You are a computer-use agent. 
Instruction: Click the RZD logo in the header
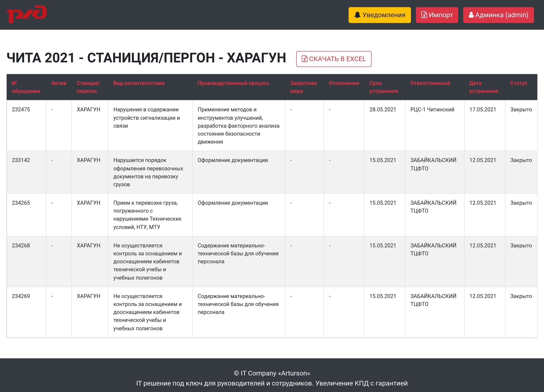[27, 14]
